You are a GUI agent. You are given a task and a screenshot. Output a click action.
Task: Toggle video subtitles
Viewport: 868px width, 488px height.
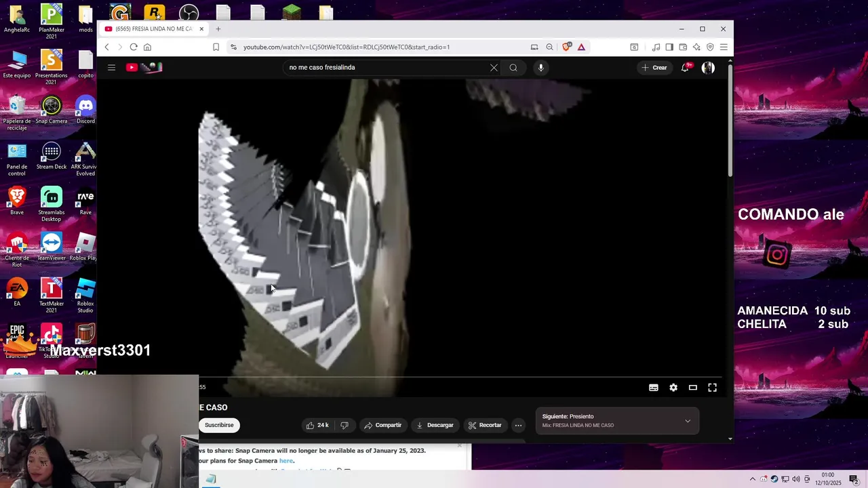tap(654, 388)
